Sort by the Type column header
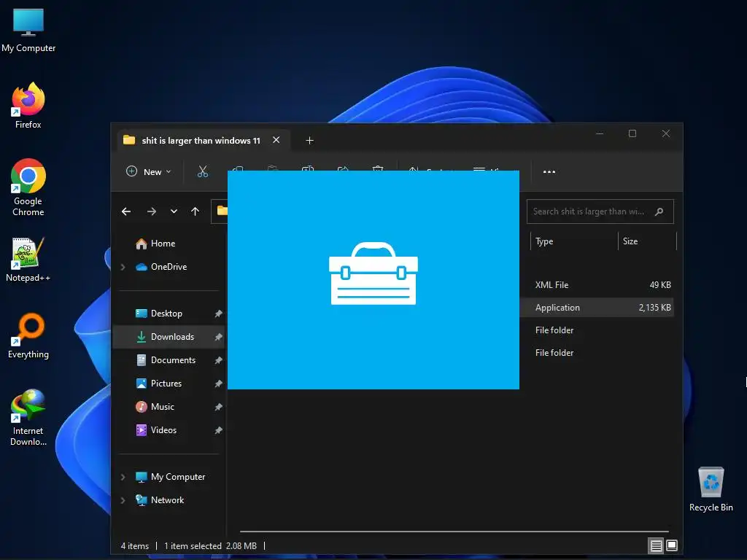Image resolution: width=747 pixels, height=560 pixels. [x=574, y=241]
